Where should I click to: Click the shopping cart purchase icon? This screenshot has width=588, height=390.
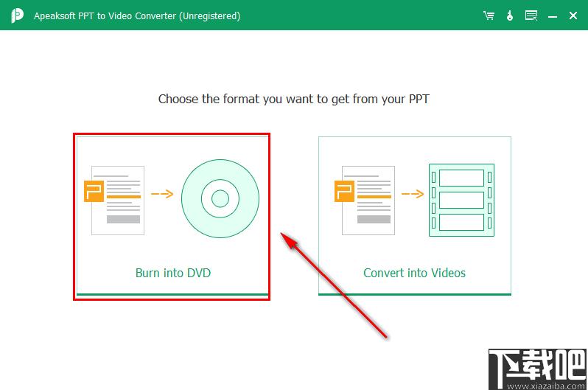489,15
